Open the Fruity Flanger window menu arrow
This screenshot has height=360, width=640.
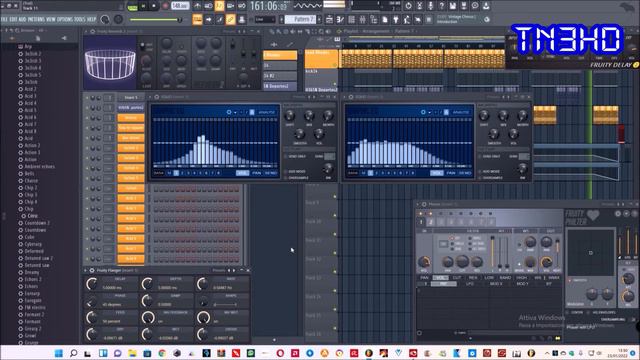(86, 270)
